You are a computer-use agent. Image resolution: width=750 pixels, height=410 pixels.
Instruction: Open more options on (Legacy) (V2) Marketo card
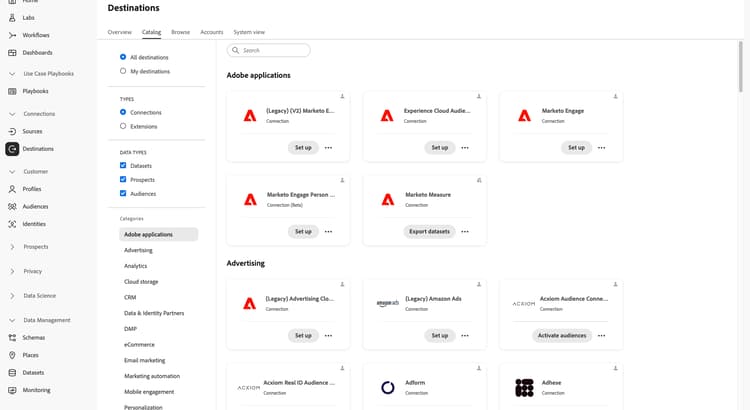pyautogui.click(x=328, y=148)
